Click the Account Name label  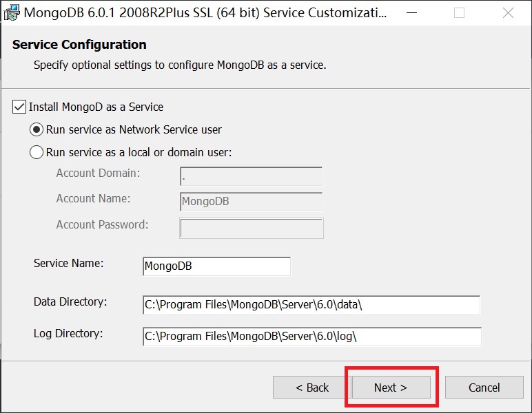[93, 198]
